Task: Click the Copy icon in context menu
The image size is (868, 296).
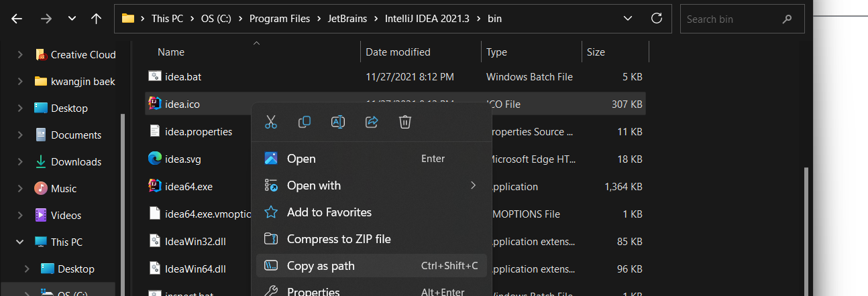Action: point(305,122)
